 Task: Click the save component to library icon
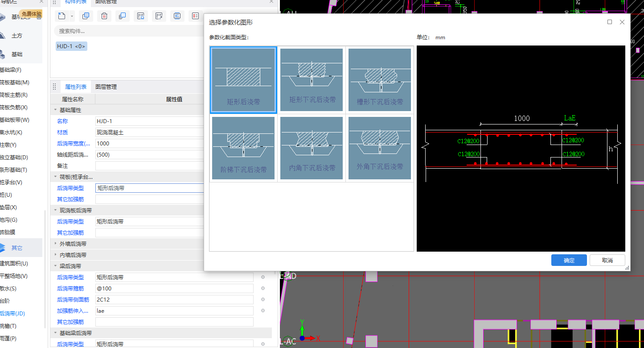[x=141, y=16]
